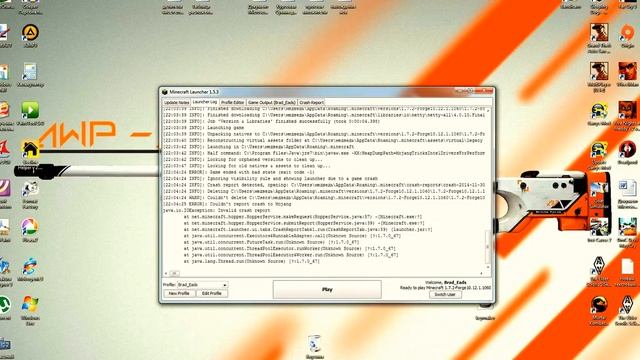
Task: Open the Picasa colorful pinwheel desktop icon
Action: coord(30,227)
